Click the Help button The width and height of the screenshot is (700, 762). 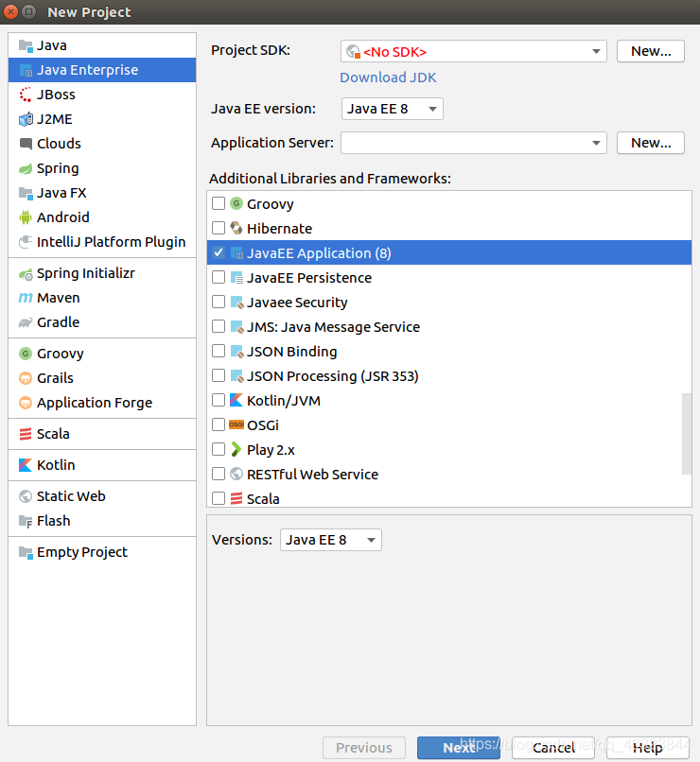[647, 748]
